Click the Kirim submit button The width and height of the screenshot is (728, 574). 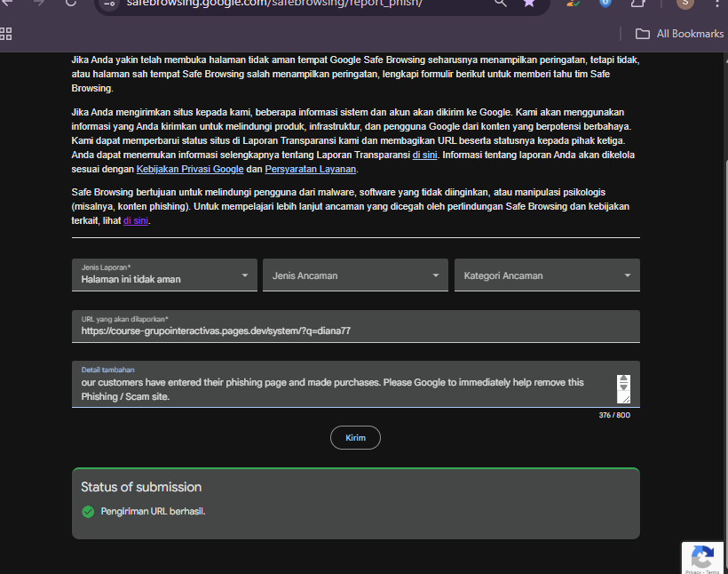(x=356, y=438)
